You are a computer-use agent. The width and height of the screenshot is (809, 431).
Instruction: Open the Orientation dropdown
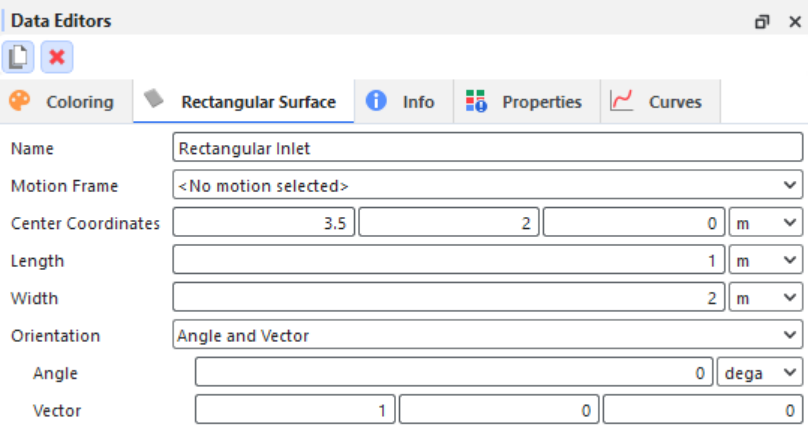[x=487, y=336]
